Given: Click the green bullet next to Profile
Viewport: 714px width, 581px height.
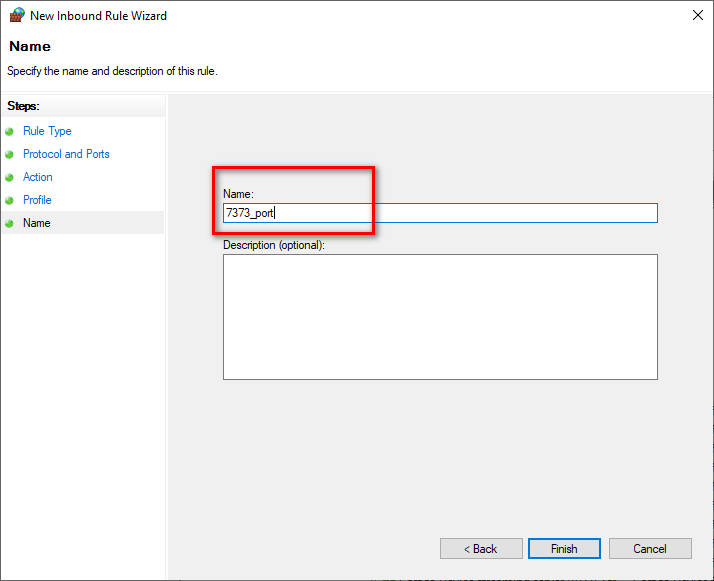Looking at the screenshot, I should 9,200.
